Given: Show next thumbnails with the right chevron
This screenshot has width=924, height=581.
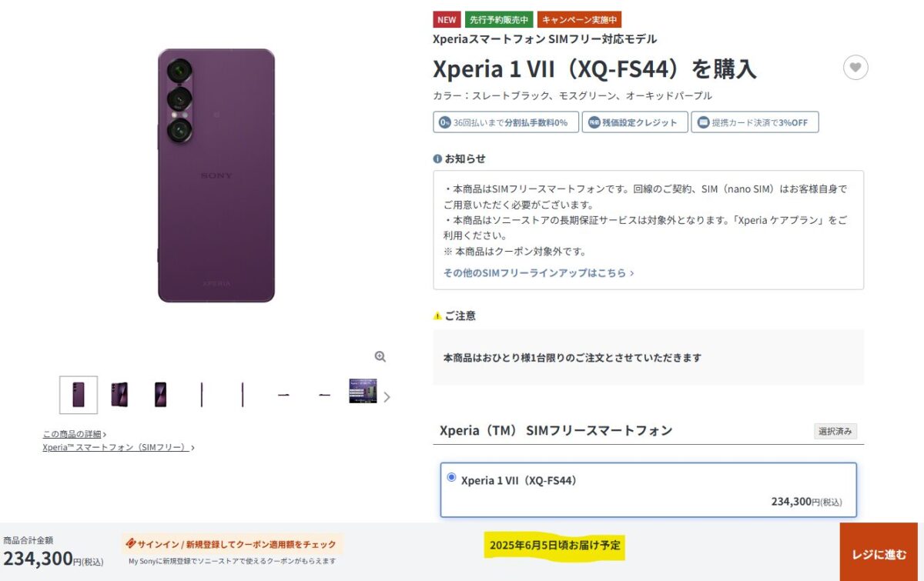Looking at the screenshot, I should (387, 397).
